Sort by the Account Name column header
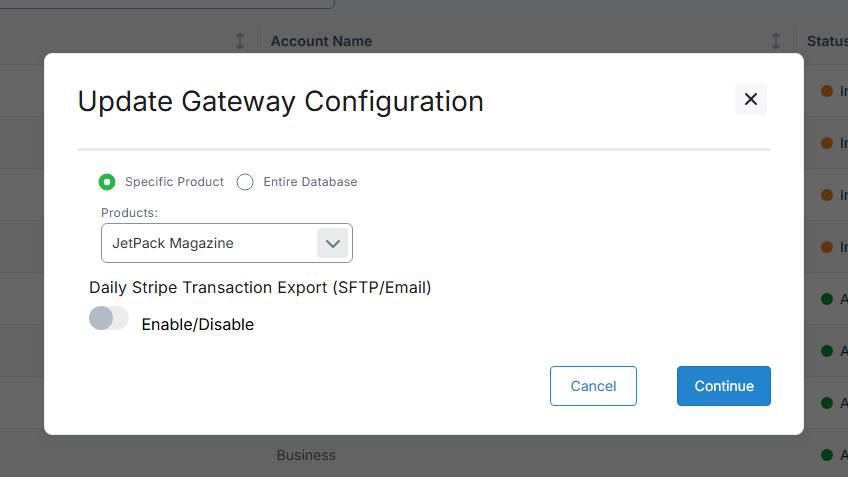 pos(321,41)
